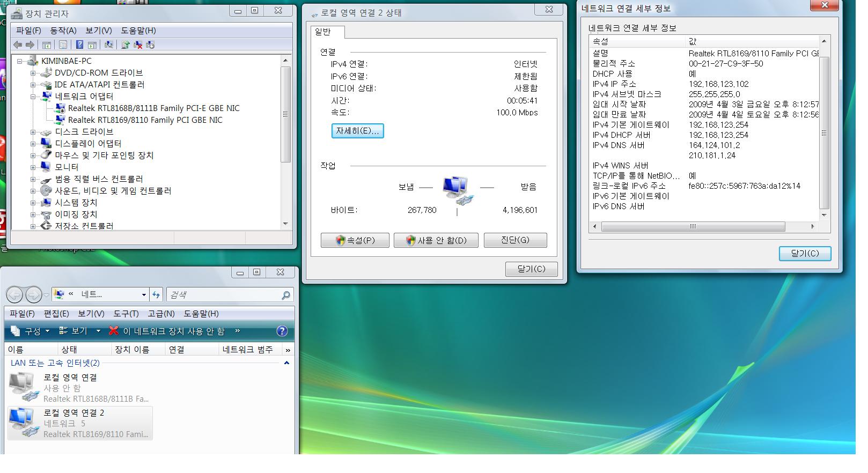The height and width of the screenshot is (473, 868).
Task: Click the Back arrow in Device Manager toolbar
Action: (18, 45)
